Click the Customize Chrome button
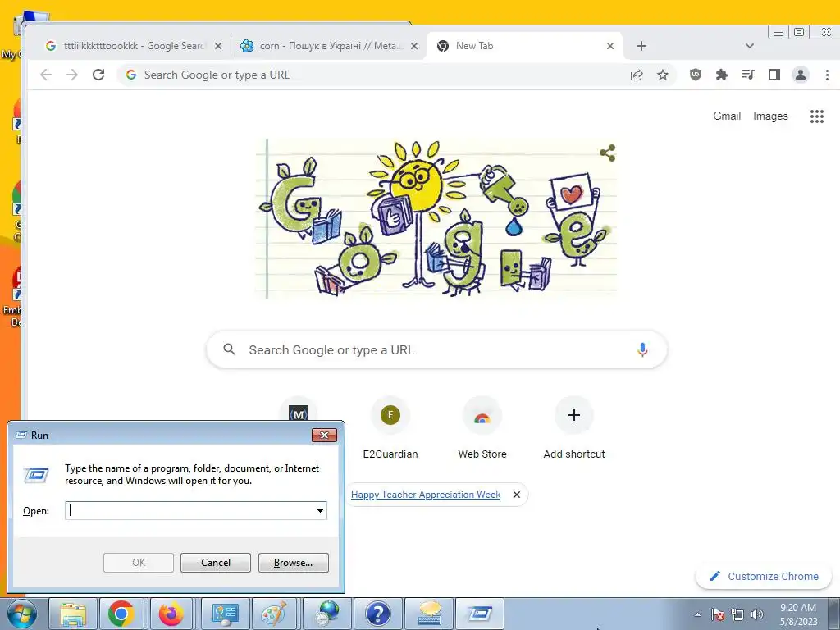The width and height of the screenshot is (840, 630). click(x=764, y=577)
